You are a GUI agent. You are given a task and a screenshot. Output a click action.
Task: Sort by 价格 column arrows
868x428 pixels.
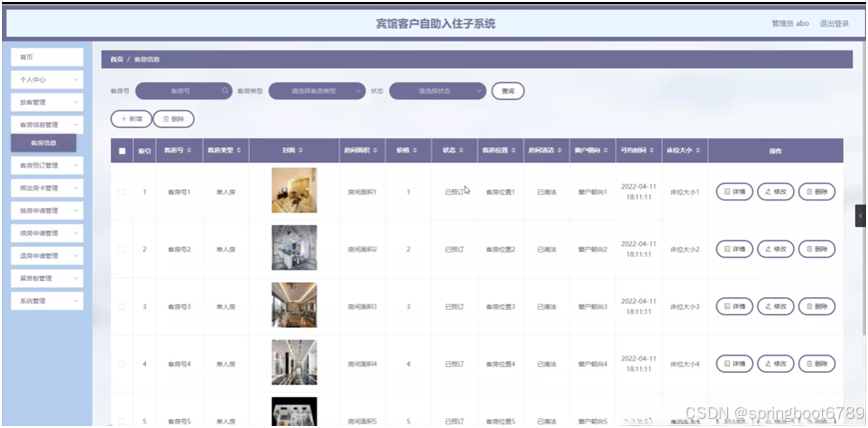point(416,150)
